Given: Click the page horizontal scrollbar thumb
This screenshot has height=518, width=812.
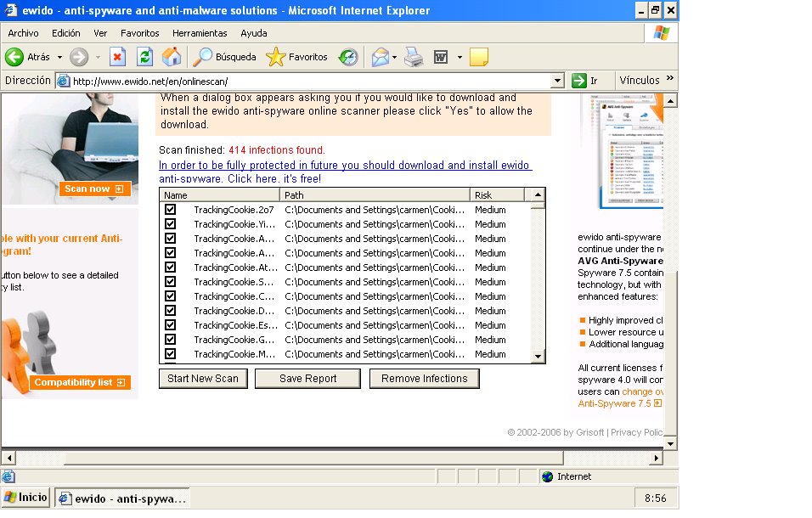Looking at the screenshot, I should pos(315,458).
